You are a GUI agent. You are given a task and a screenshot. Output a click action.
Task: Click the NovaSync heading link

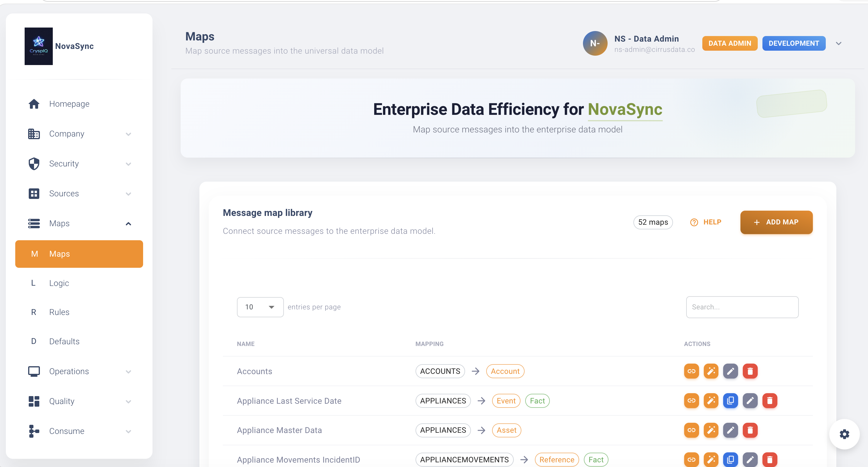tap(625, 110)
